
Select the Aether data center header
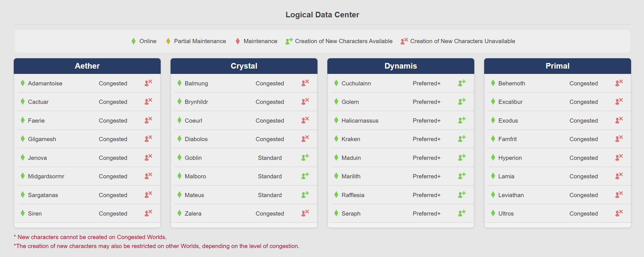87,66
